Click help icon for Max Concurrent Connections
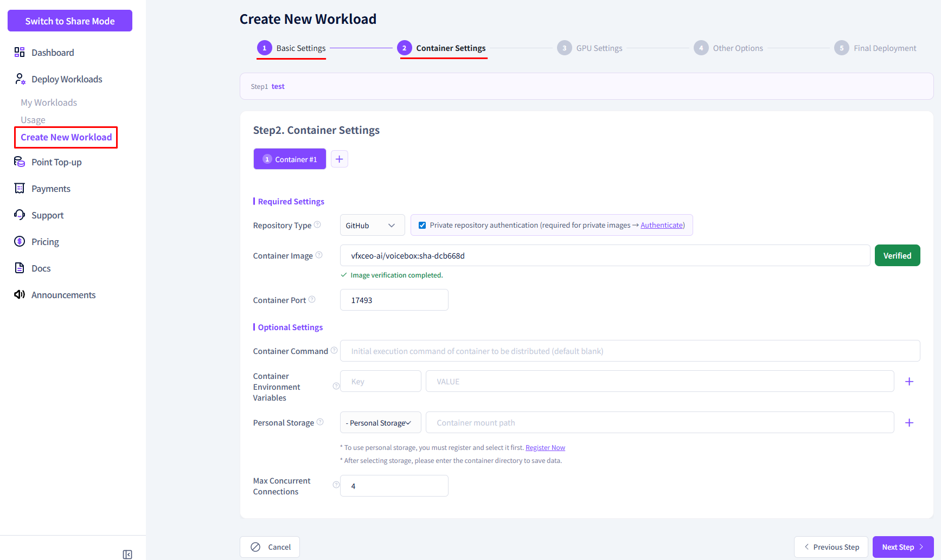Viewport: 941px width, 560px height. (336, 485)
